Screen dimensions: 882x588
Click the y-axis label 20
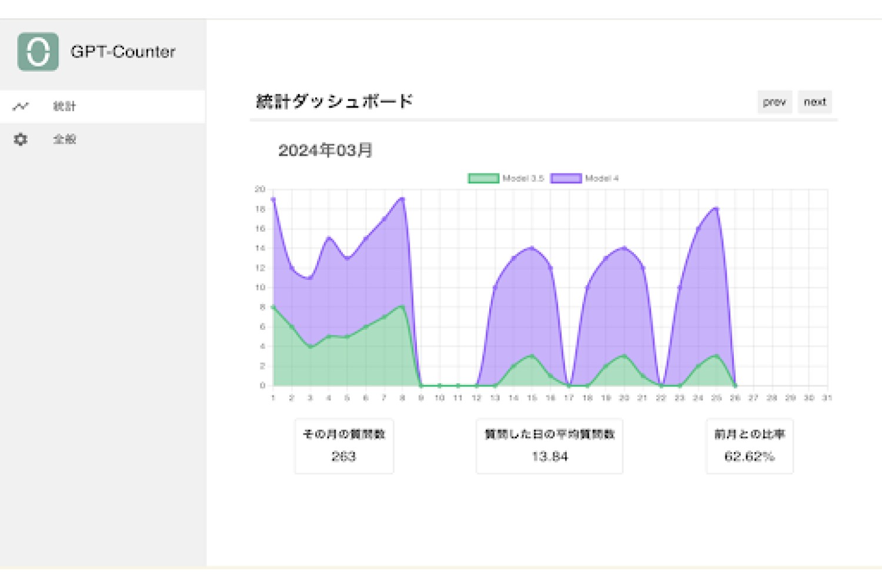260,189
